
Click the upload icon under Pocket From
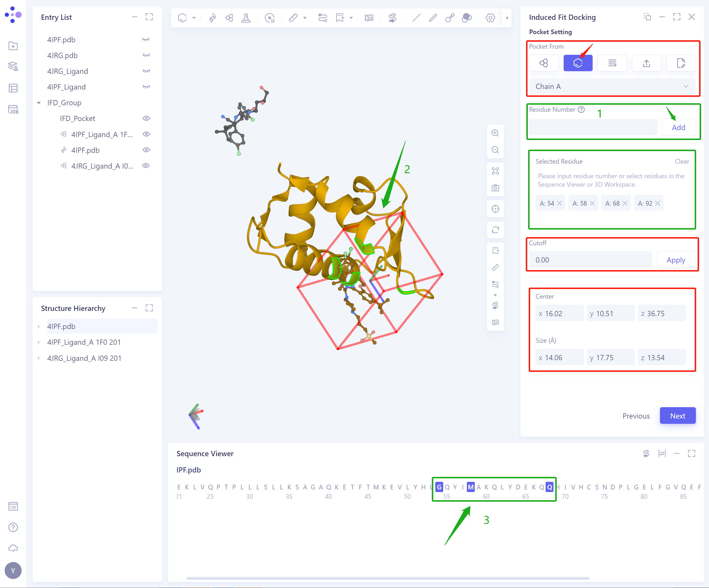point(647,63)
